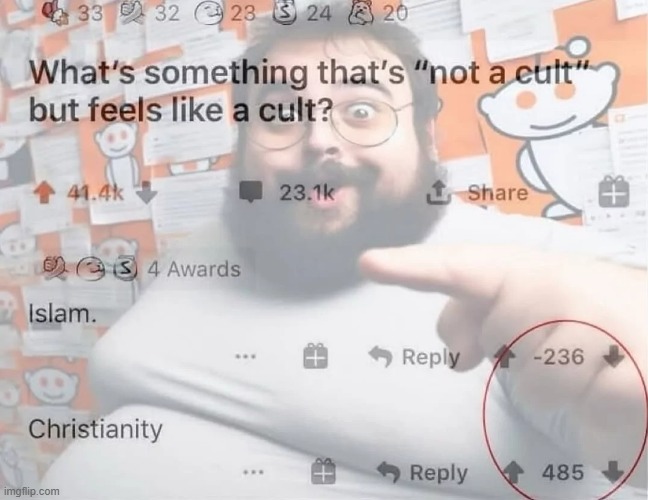
Task: Click gift icon on the Christianity comment
Action: 323,471
